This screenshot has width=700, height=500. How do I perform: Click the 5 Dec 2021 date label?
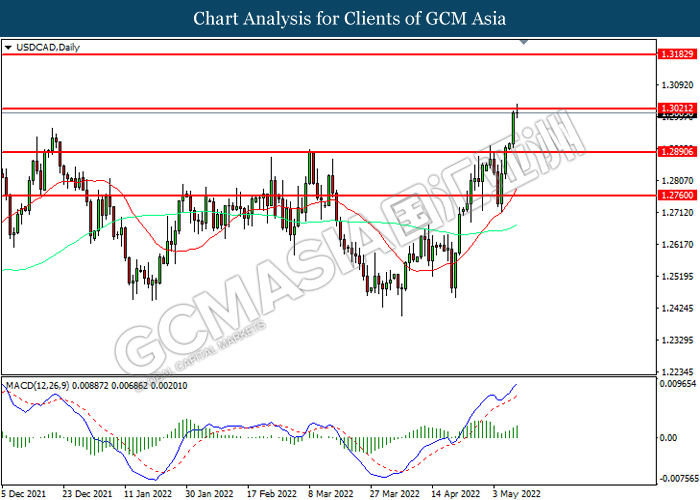(23, 494)
